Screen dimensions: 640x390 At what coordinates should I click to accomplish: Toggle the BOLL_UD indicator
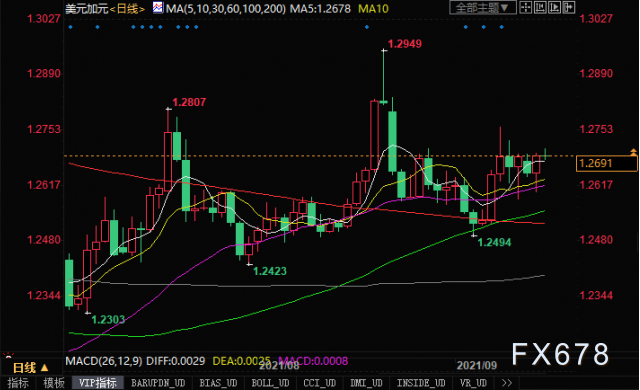click(x=270, y=383)
